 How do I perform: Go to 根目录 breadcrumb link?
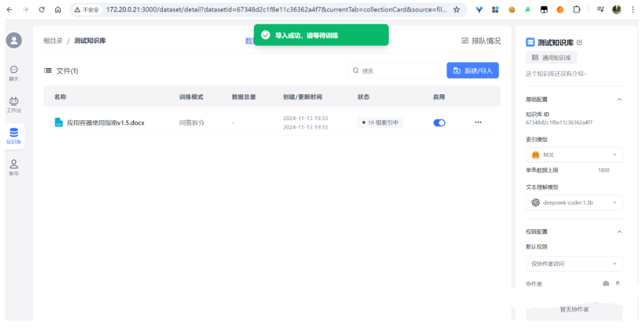(x=53, y=41)
